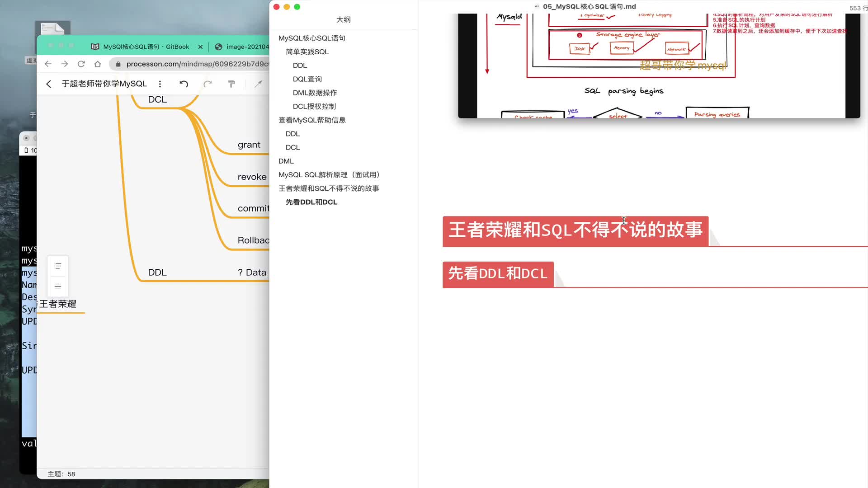Click the 主题: 58 status text
Image resolution: width=868 pixels, height=488 pixels.
tap(61, 474)
